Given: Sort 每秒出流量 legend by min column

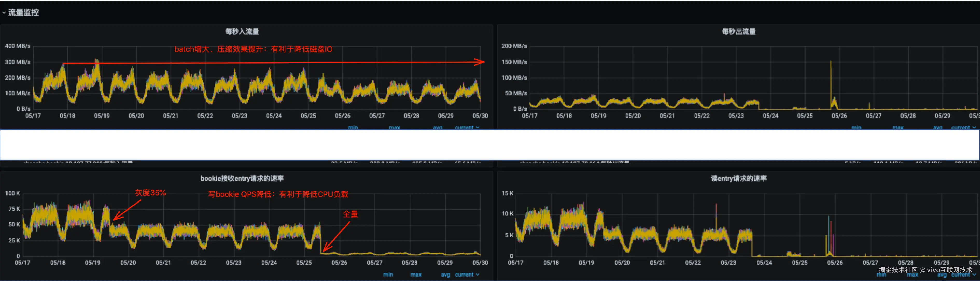Looking at the screenshot, I should 856,127.
